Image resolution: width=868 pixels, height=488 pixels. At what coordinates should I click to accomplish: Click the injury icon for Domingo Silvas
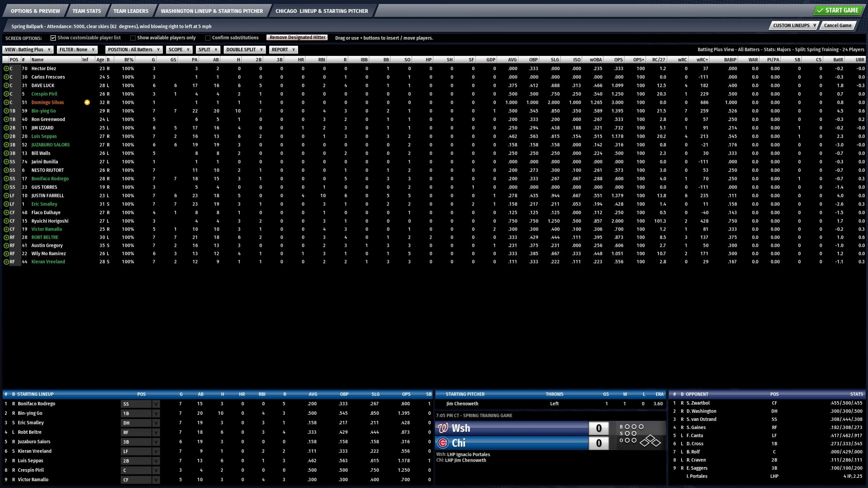tap(87, 102)
